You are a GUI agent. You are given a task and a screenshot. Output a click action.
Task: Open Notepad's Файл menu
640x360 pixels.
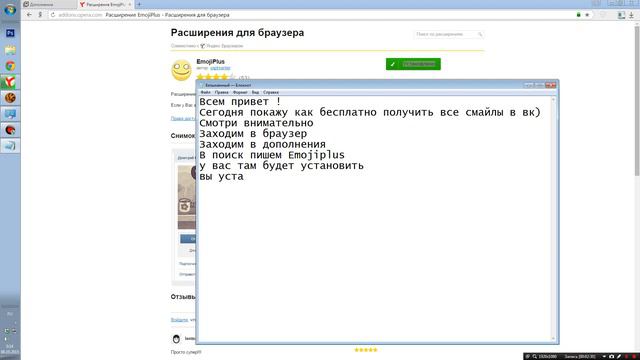point(206,92)
